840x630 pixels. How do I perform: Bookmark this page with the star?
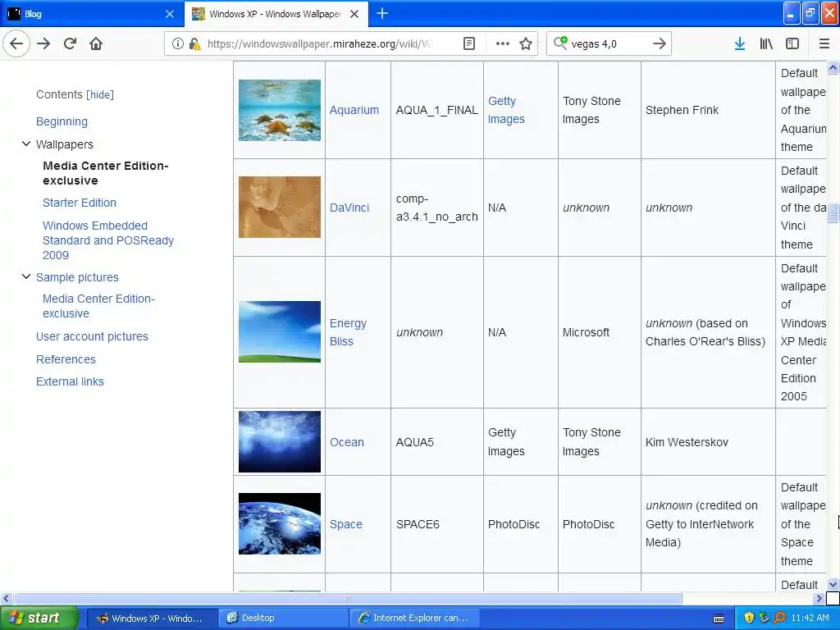tap(526, 44)
